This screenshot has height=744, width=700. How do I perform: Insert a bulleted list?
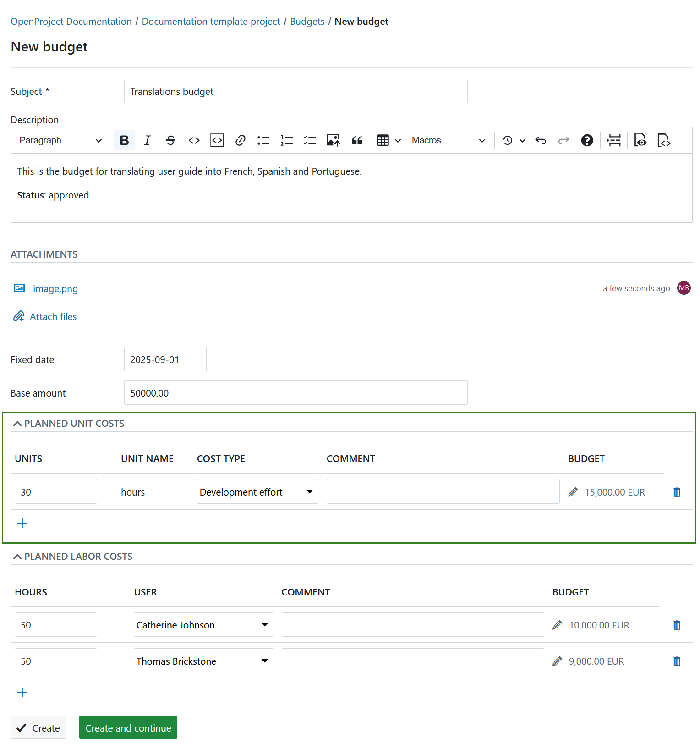[x=263, y=140]
